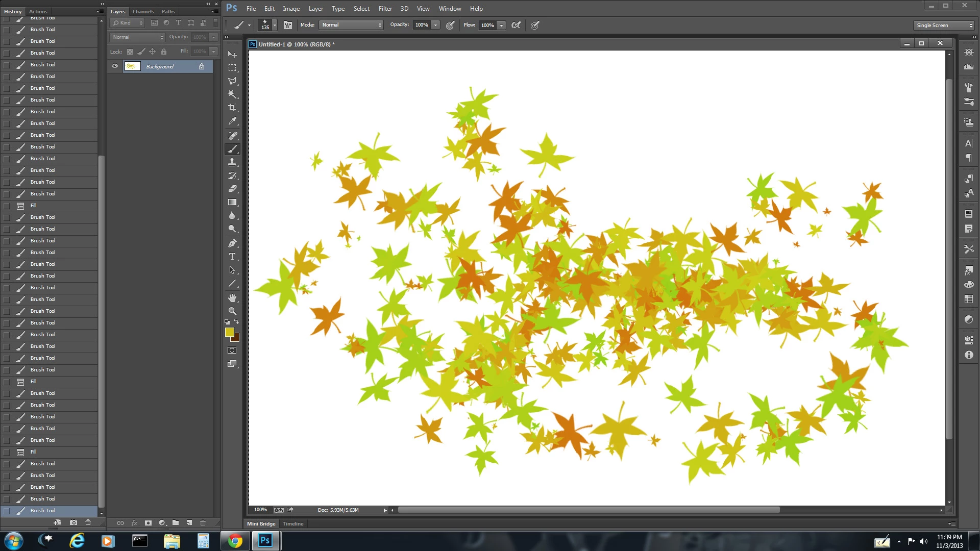
Task: Hide the Background layer visibility eye
Action: point(115,66)
